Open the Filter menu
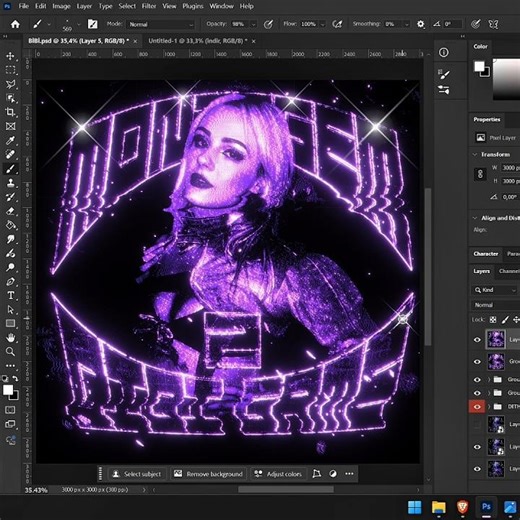Image resolution: width=520 pixels, height=520 pixels. pos(149,6)
